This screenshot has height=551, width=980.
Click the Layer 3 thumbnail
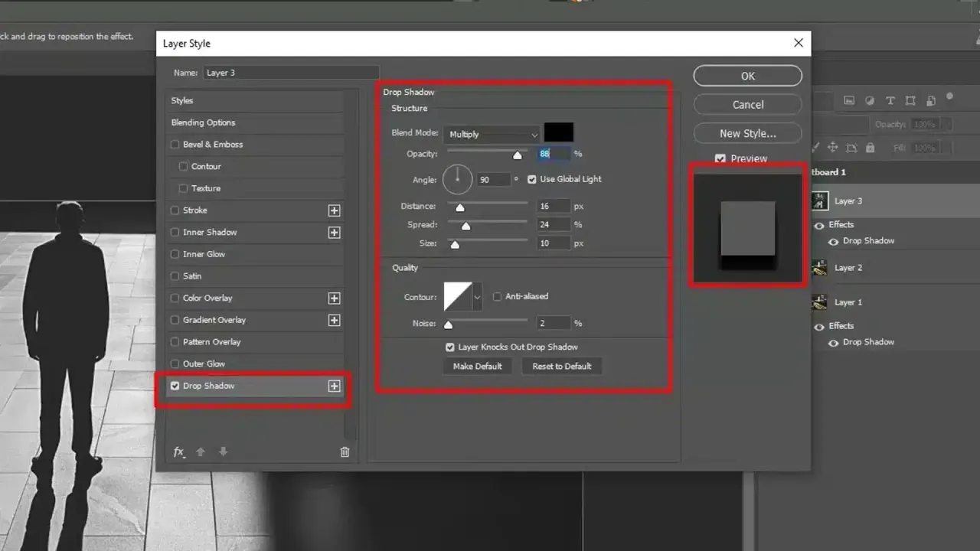[820, 200]
